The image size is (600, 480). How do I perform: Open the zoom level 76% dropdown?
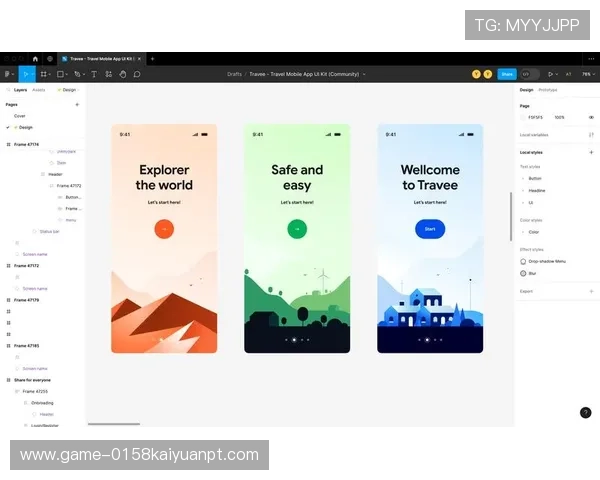click(x=587, y=74)
